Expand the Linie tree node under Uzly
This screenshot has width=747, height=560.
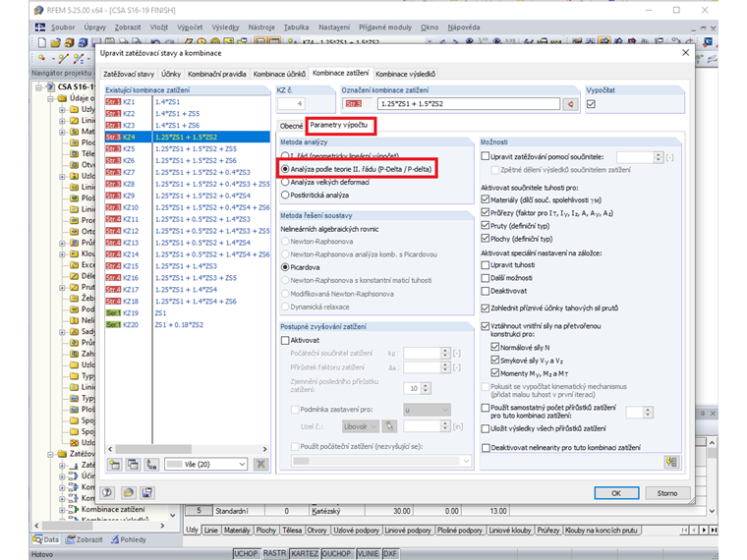pos(62,121)
